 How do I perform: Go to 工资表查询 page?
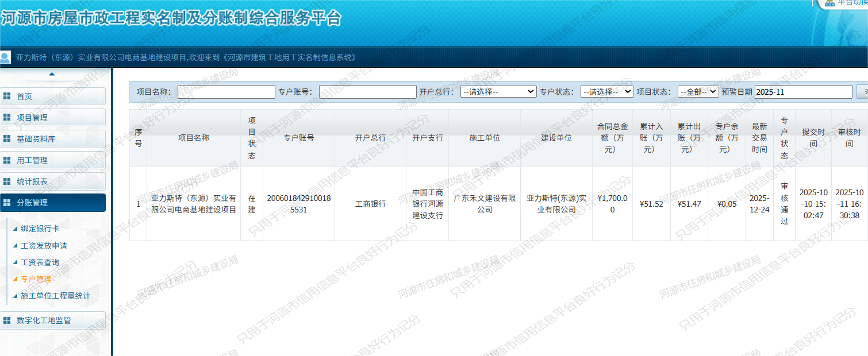(40, 262)
